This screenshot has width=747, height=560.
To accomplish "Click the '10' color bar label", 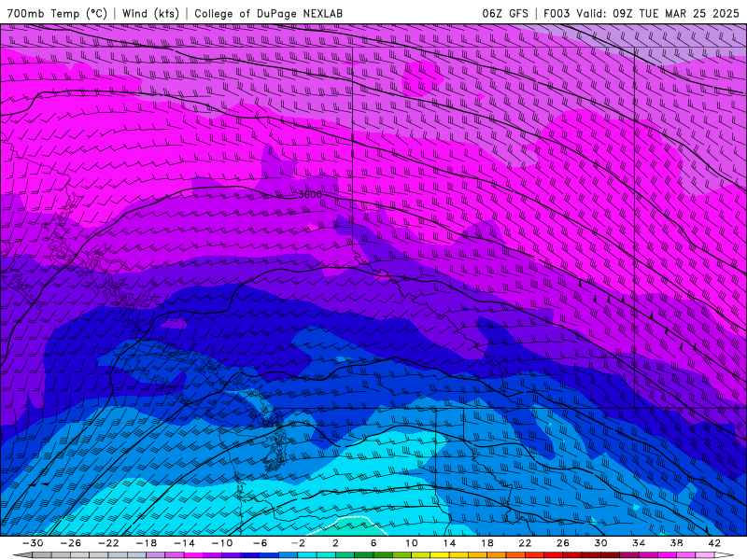I will click(411, 543).
